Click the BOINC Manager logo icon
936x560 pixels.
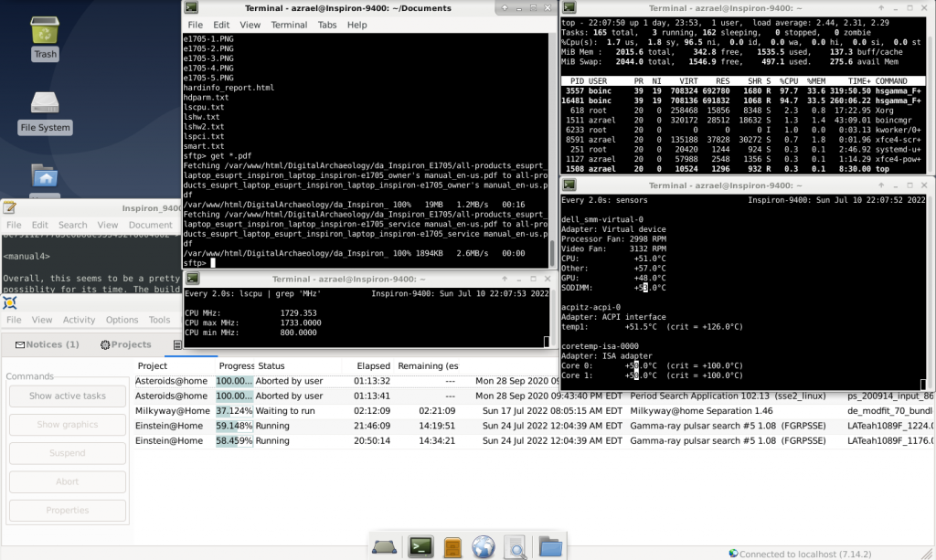coord(9,303)
